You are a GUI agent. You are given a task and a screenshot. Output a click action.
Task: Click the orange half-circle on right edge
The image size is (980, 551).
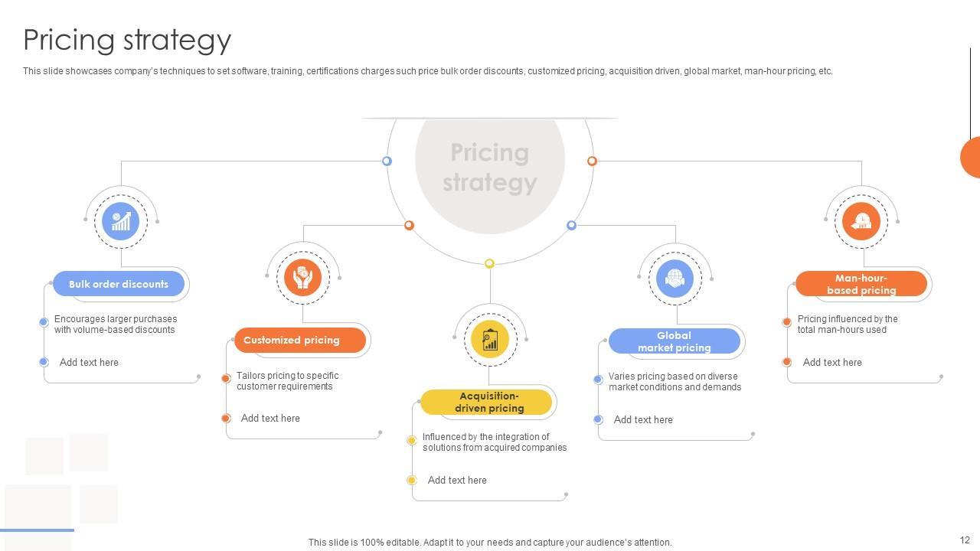(x=971, y=157)
